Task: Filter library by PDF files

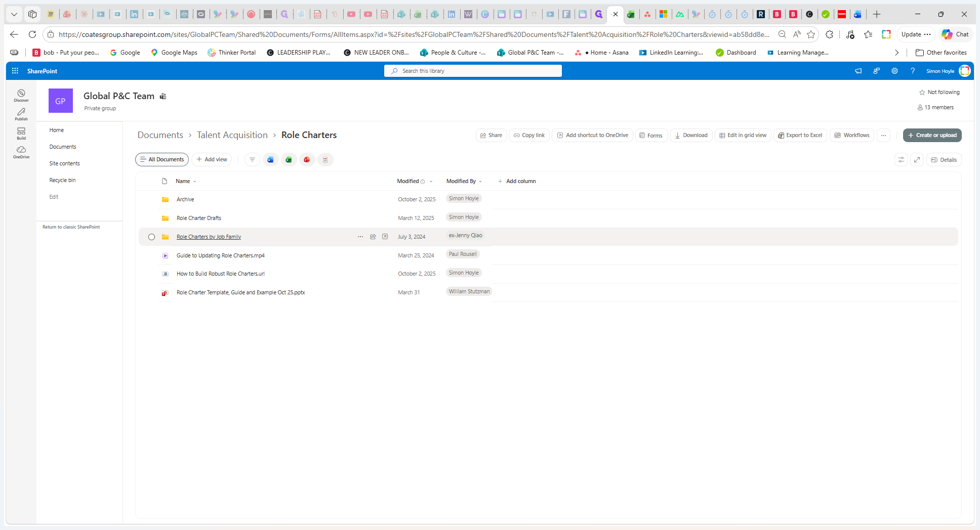Action: point(325,159)
